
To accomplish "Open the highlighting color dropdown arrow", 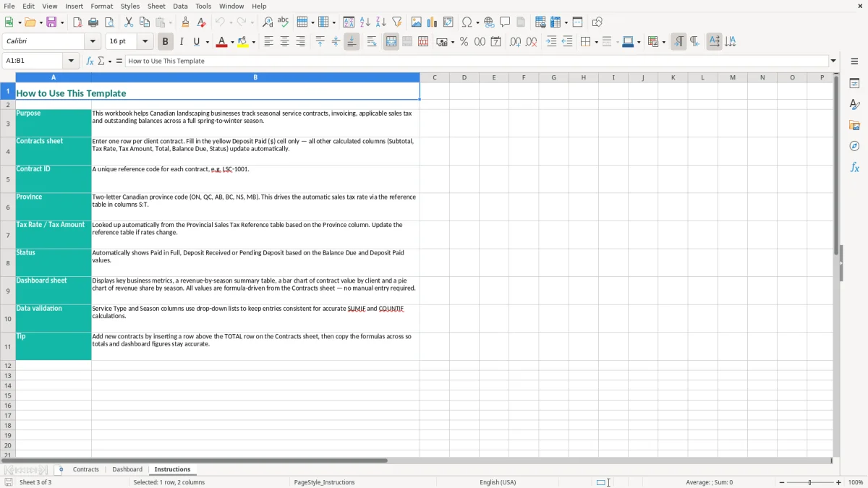I will point(253,42).
